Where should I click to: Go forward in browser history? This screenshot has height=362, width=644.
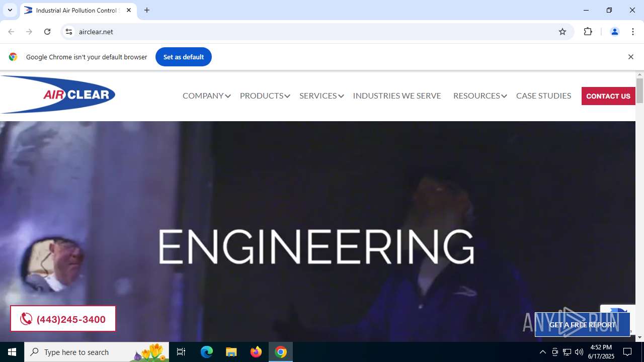[x=29, y=32]
